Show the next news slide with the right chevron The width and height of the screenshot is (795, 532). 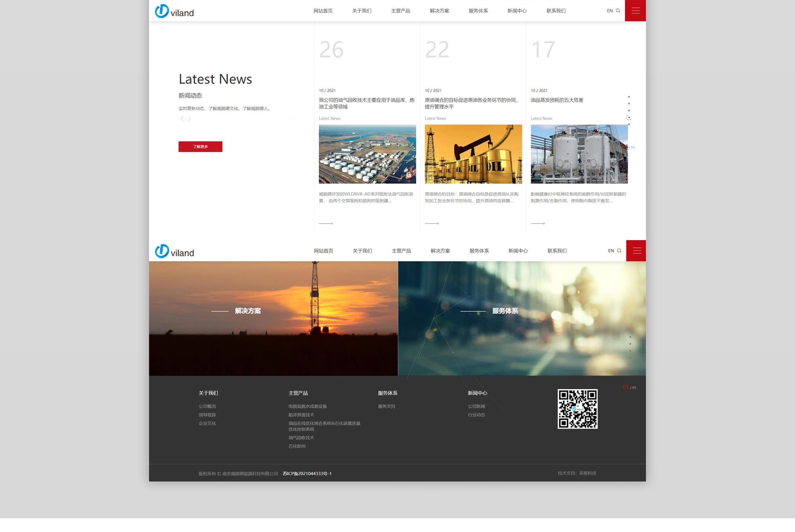coord(189,119)
